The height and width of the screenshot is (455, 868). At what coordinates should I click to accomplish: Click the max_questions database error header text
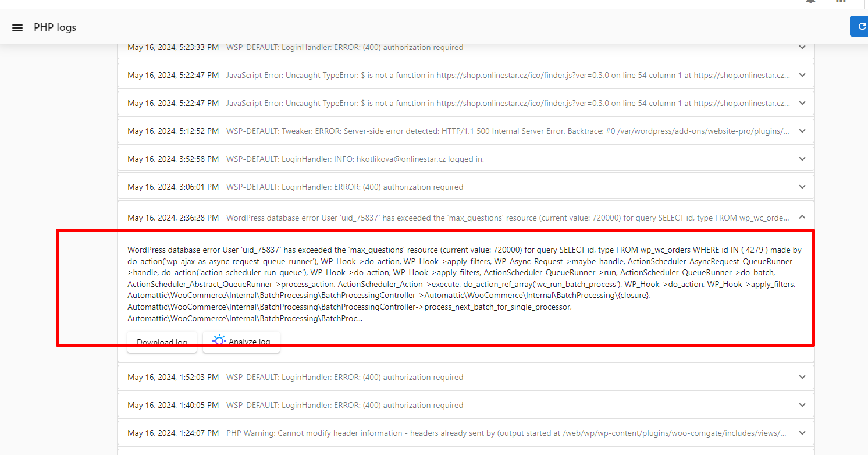506,218
